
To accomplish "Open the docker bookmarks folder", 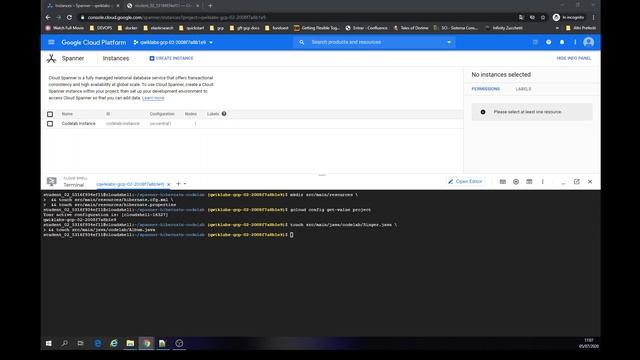I will pos(128,28).
